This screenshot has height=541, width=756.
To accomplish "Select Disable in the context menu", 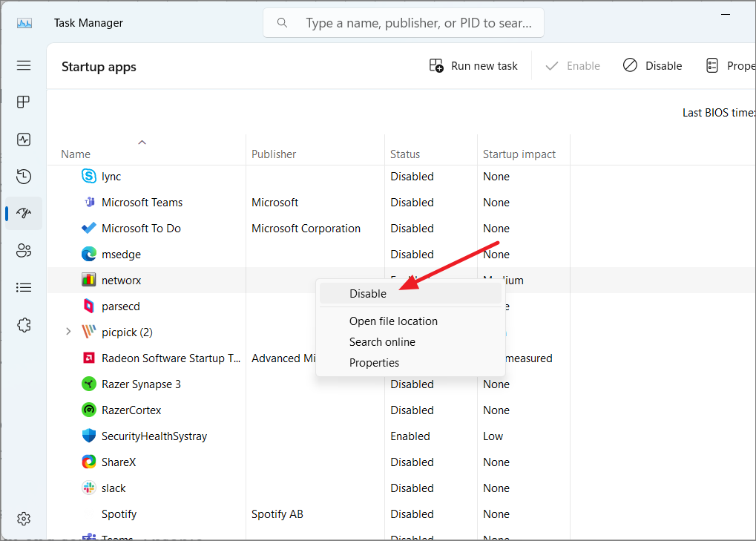I will (368, 293).
